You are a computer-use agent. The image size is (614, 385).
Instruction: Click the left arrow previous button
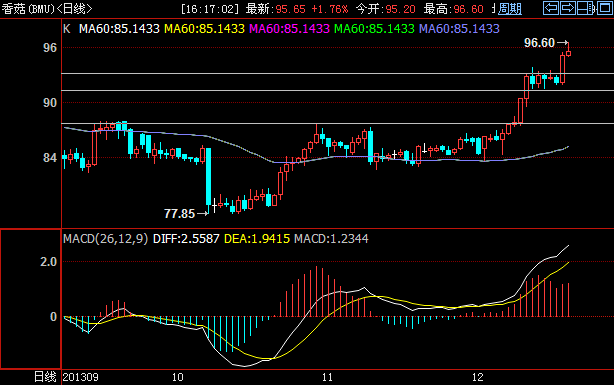(x=551, y=8)
